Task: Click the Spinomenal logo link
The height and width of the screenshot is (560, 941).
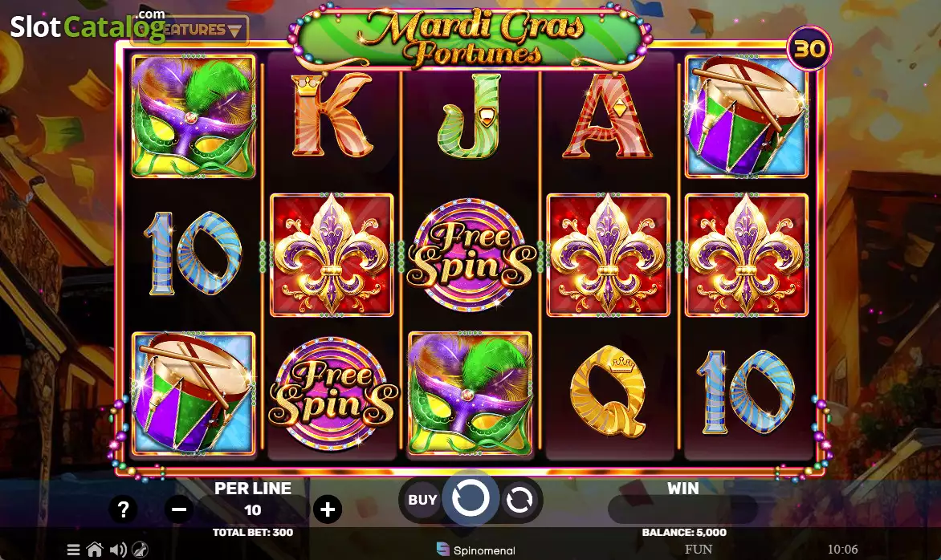Action: [476, 550]
